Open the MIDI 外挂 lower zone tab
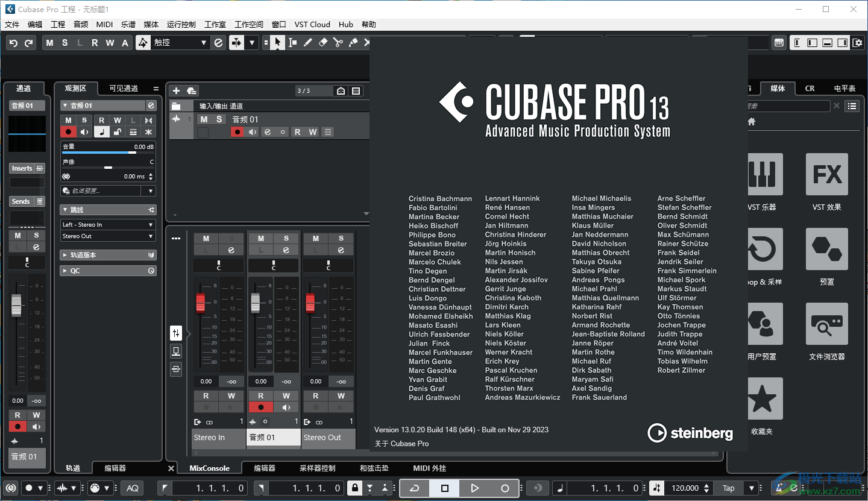The height and width of the screenshot is (501, 868). pyautogui.click(x=430, y=468)
